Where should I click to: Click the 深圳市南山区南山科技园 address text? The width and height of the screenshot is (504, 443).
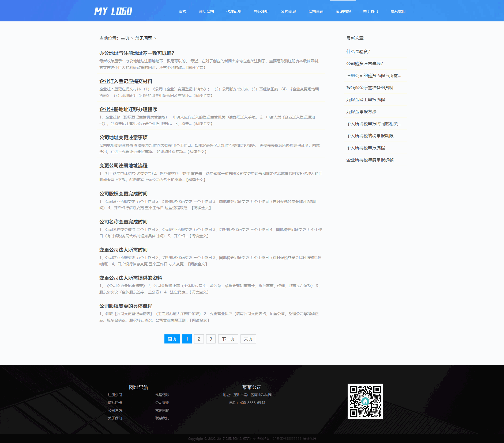coord(252,395)
